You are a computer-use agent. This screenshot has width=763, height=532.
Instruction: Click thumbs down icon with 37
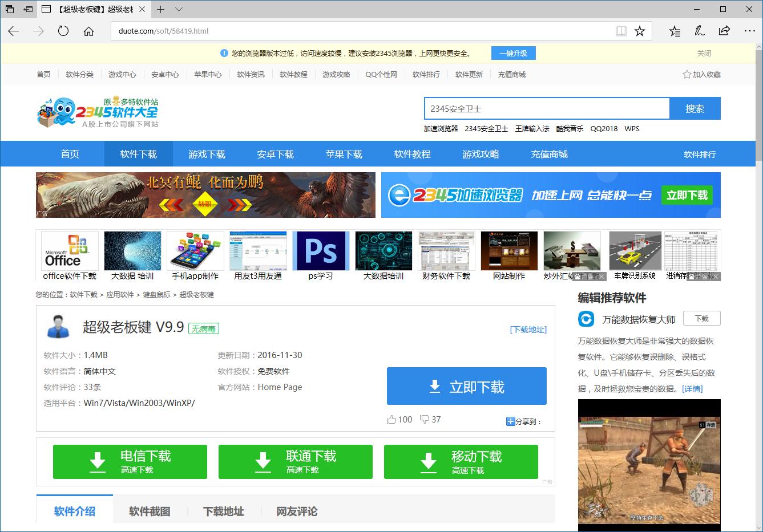[424, 420]
